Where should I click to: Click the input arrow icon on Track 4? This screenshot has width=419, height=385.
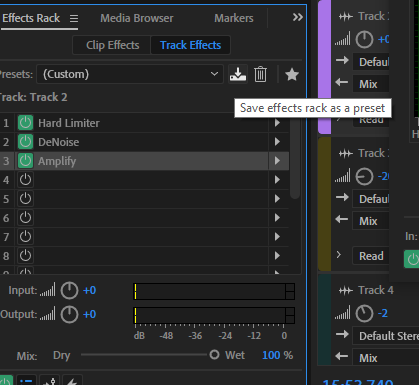[x=342, y=334]
